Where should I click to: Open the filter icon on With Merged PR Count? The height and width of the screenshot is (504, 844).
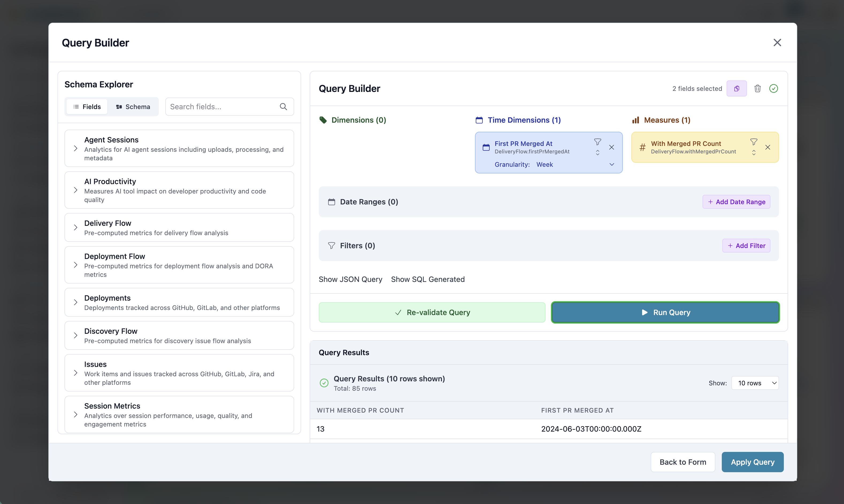(x=754, y=142)
